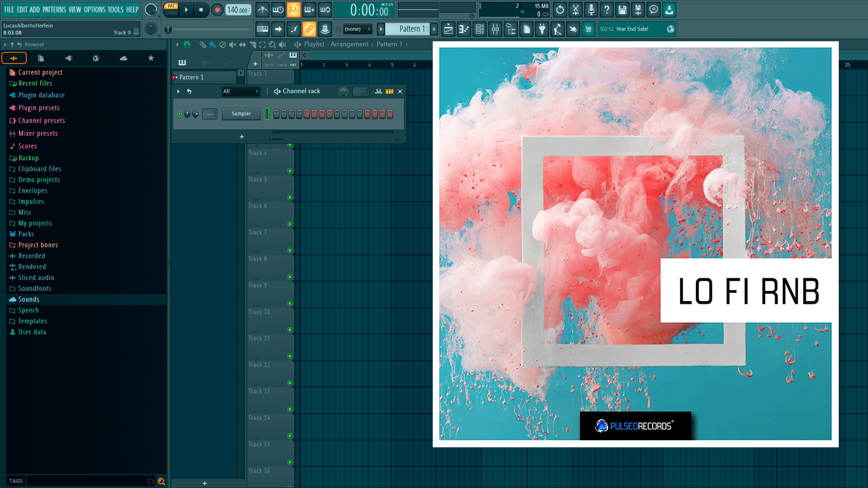Toggle the orange link note/multilink icon
The image size is (868, 488).
pyautogui.click(x=309, y=29)
